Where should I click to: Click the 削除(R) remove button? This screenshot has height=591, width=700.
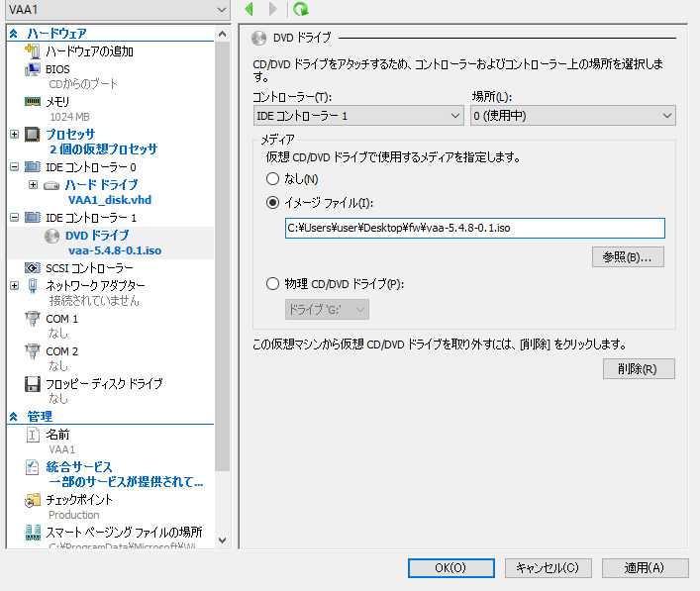[x=638, y=369]
